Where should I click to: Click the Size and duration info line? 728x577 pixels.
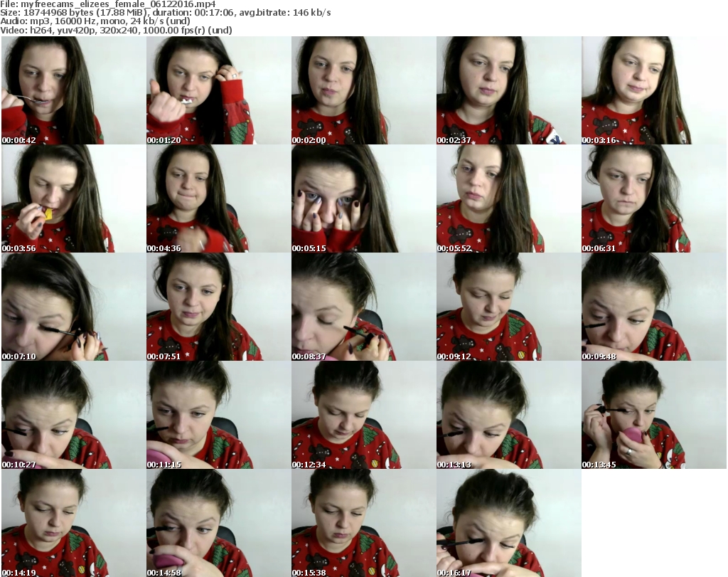pos(165,13)
